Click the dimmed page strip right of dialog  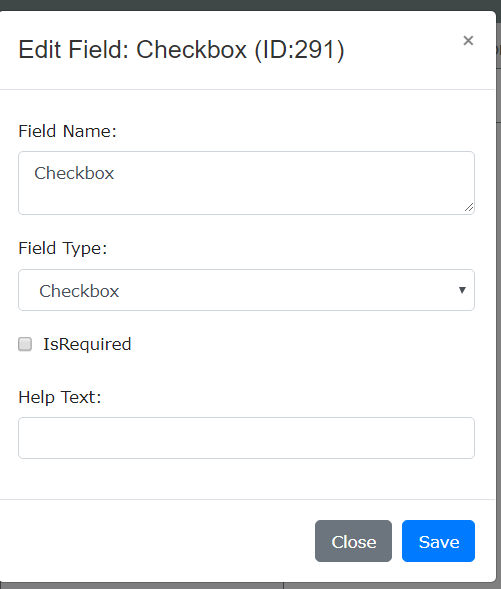click(499, 301)
